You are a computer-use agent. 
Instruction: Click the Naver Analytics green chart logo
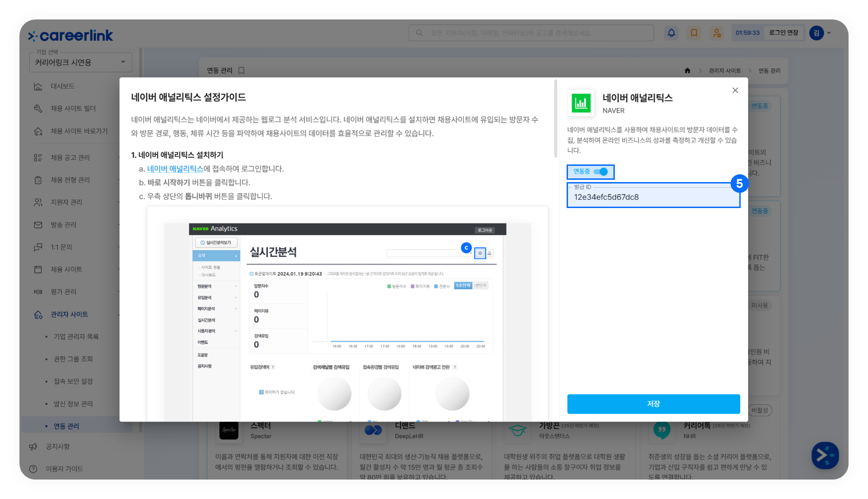[x=581, y=103]
